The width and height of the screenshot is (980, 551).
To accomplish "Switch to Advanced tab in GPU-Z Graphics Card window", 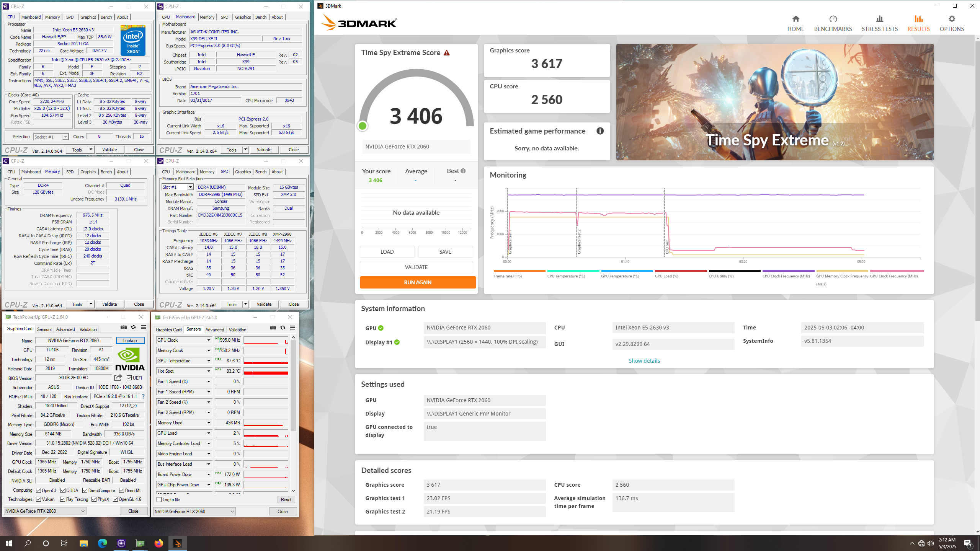I will point(65,329).
